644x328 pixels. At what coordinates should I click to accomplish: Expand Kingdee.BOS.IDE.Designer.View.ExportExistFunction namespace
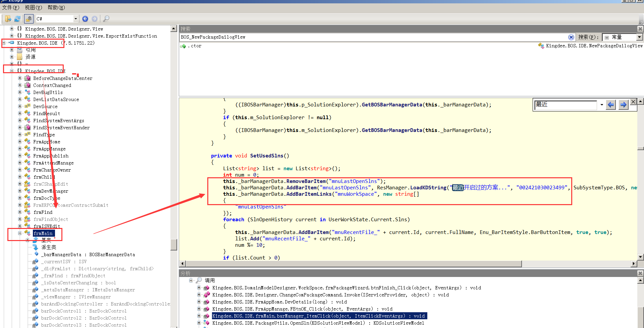[12, 36]
